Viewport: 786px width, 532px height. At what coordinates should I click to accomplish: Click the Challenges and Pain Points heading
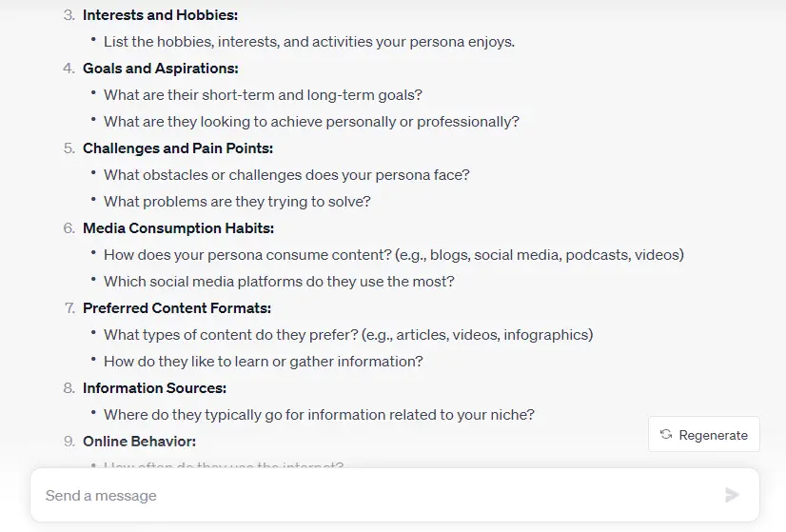click(x=177, y=148)
